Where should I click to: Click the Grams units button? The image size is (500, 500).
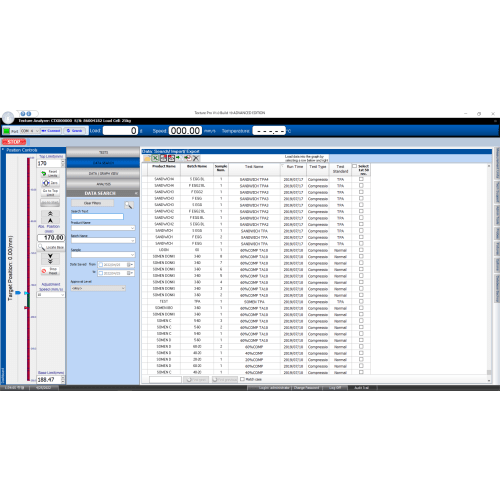pos(75,131)
